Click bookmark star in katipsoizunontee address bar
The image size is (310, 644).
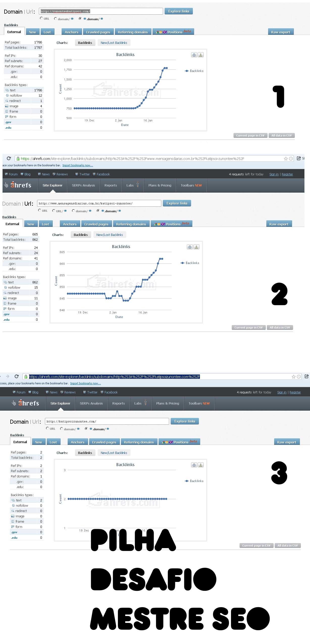(293, 377)
